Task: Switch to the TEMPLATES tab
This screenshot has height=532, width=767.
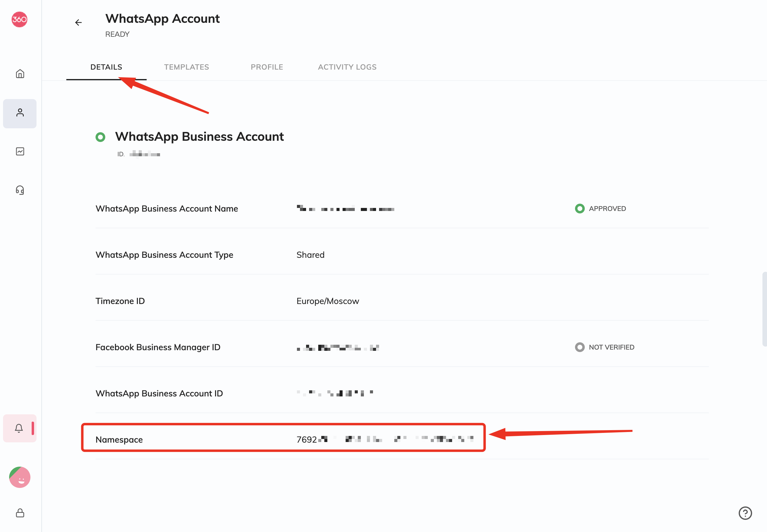Action: (187, 67)
